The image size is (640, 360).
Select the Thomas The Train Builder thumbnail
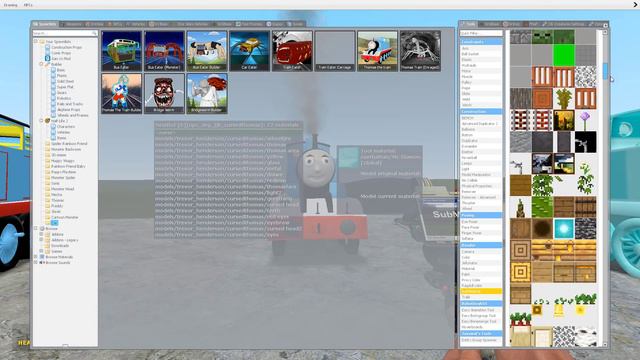[121, 93]
